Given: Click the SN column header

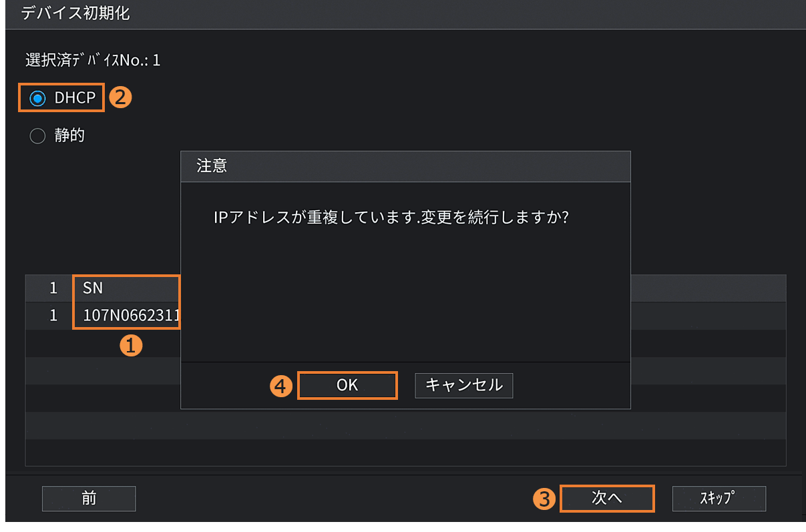Looking at the screenshot, I should click(x=93, y=288).
